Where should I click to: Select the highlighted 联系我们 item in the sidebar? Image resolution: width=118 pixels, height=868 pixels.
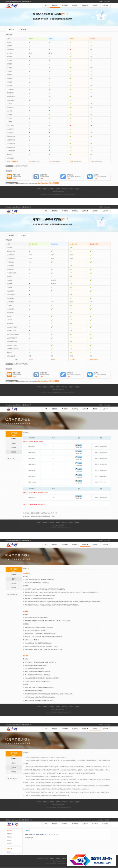[14, 452]
